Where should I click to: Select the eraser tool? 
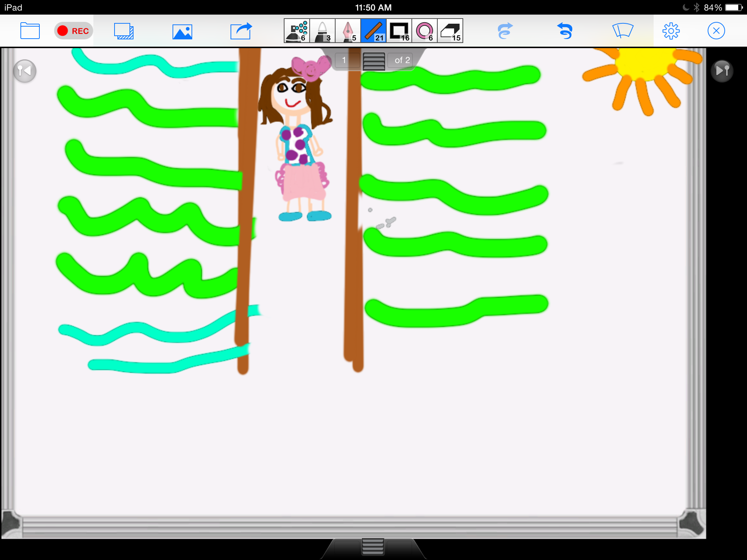[450, 31]
